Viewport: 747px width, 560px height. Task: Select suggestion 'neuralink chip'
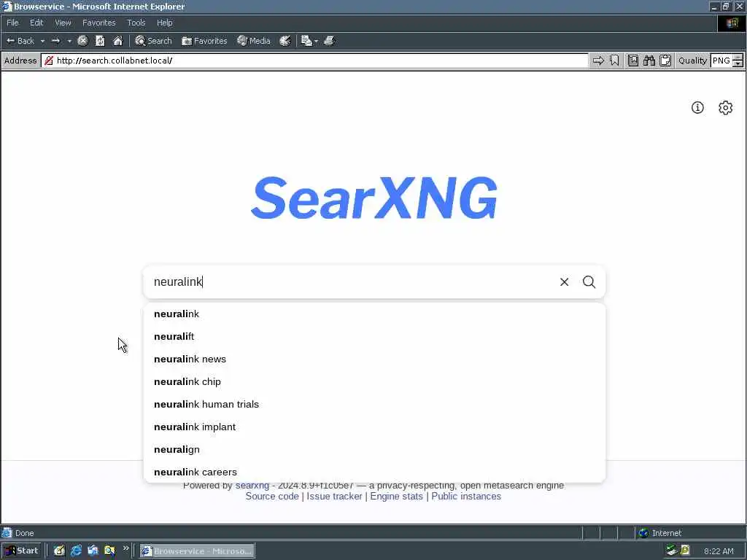click(x=374, y=382)
